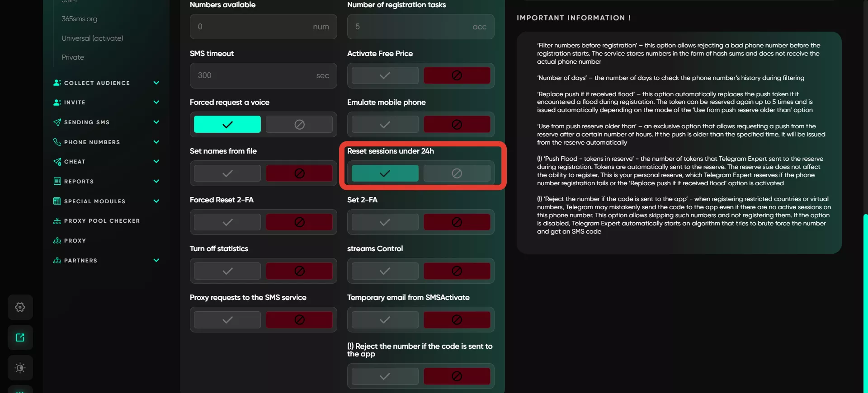Enable Emulate mobile phone checkmark

[385, 124]
